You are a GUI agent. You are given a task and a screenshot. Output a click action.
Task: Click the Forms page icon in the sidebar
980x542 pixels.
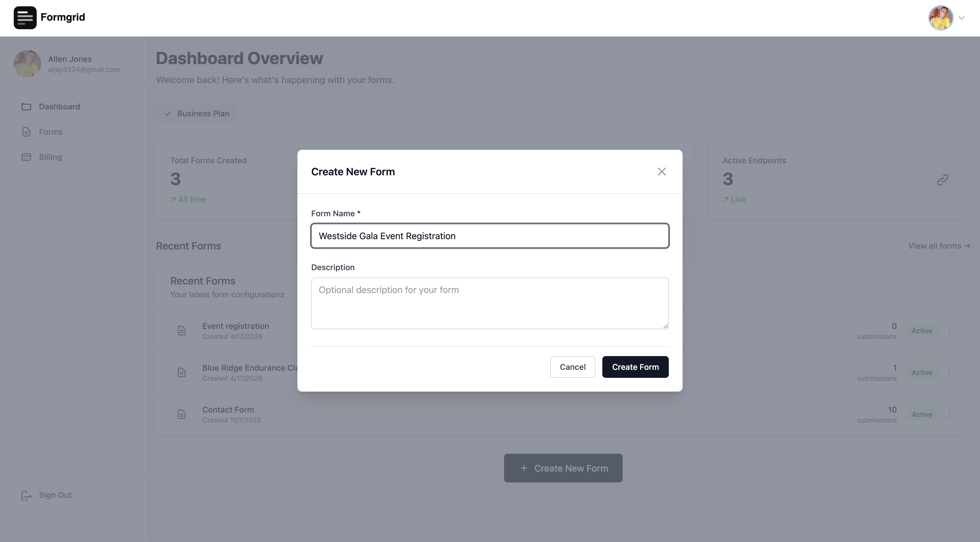click(26, 132)
